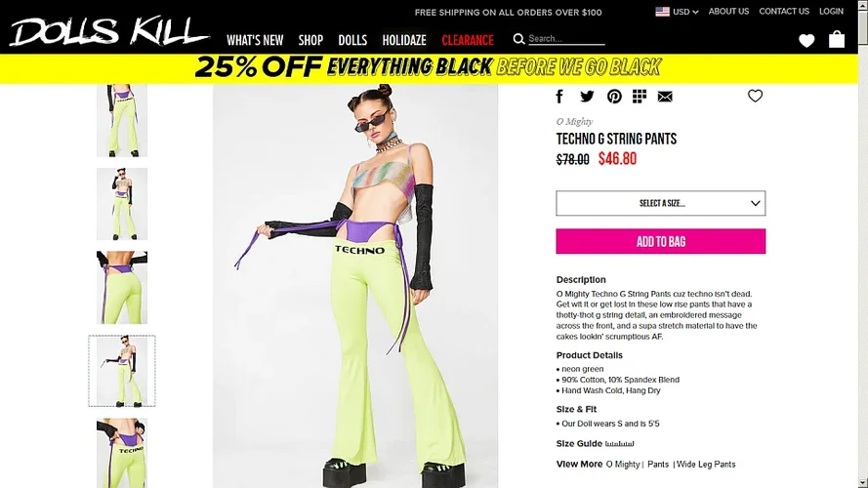This screenshot has height=488, width=868.
Task: Toggle the product wishlist heart outline
Action: pyautogui.click(x=755, y=96)
